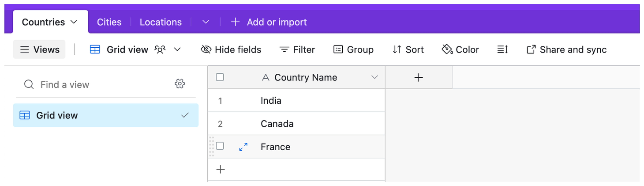The width and height of the screenshot is (644, 186).
Task: Open Share and sync options
Action: click(x=567, y=50)
